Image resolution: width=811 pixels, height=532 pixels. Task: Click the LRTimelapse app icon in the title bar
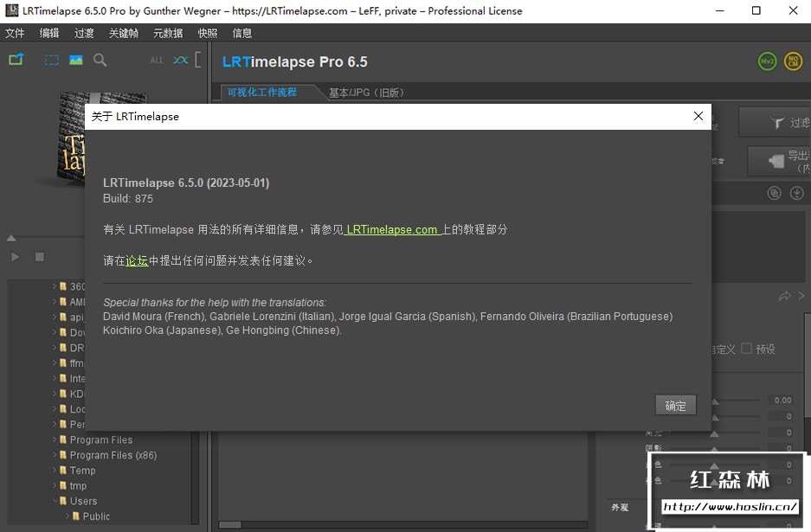click(11, 10)
